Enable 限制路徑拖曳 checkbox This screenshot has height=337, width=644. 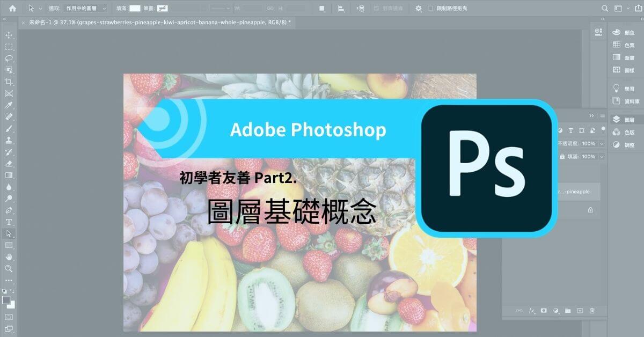click(430, 9)
